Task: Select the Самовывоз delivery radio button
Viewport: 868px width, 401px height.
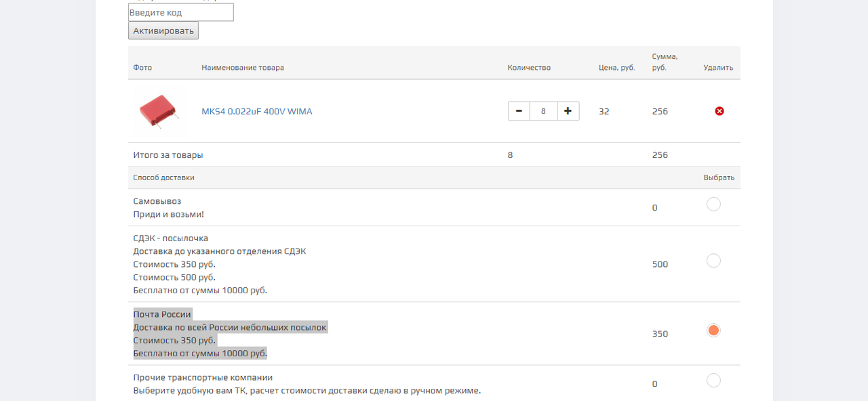Action: [713, 204]
